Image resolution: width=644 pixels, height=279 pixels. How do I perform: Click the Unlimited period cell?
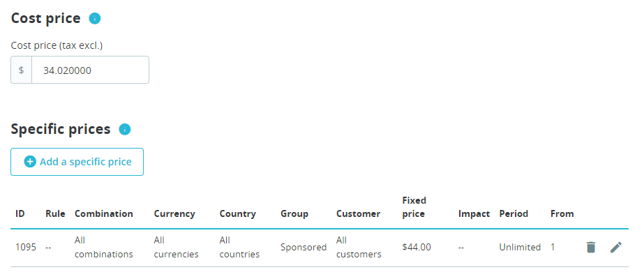pyautogui.click(x=520, y=247)
